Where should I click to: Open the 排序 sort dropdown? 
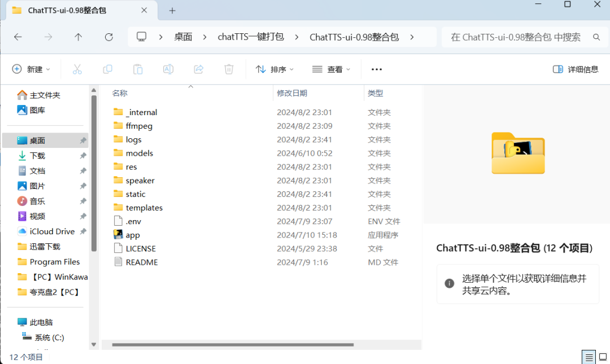click(x=274, y=69)
